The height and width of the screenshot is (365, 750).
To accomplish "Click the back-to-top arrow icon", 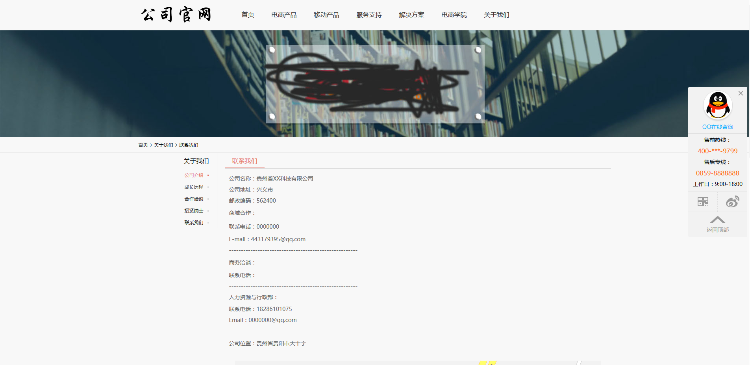I will click(717, 220).
